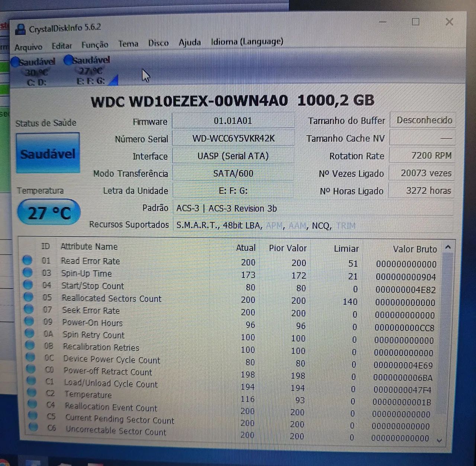This screenshot has width=476, height=466.
Task: Select the E: F: G: disk tab
Action: pyautogui.click(x=91, y=70)
